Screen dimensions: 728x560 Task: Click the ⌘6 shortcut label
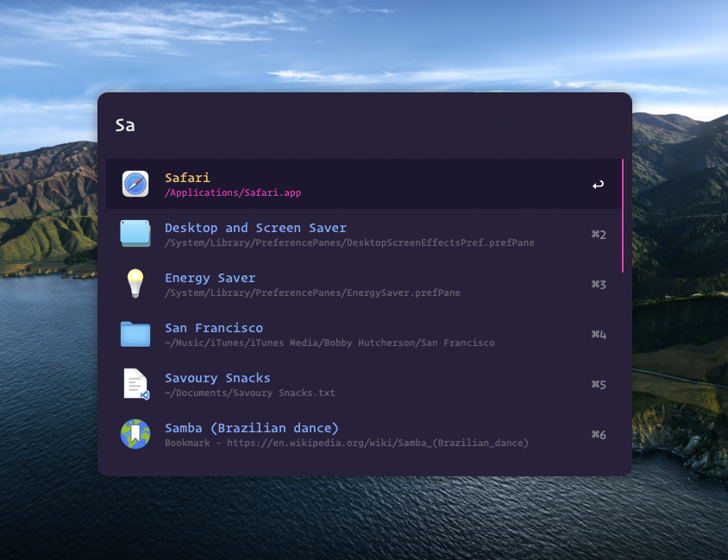(x=599, y=435)
